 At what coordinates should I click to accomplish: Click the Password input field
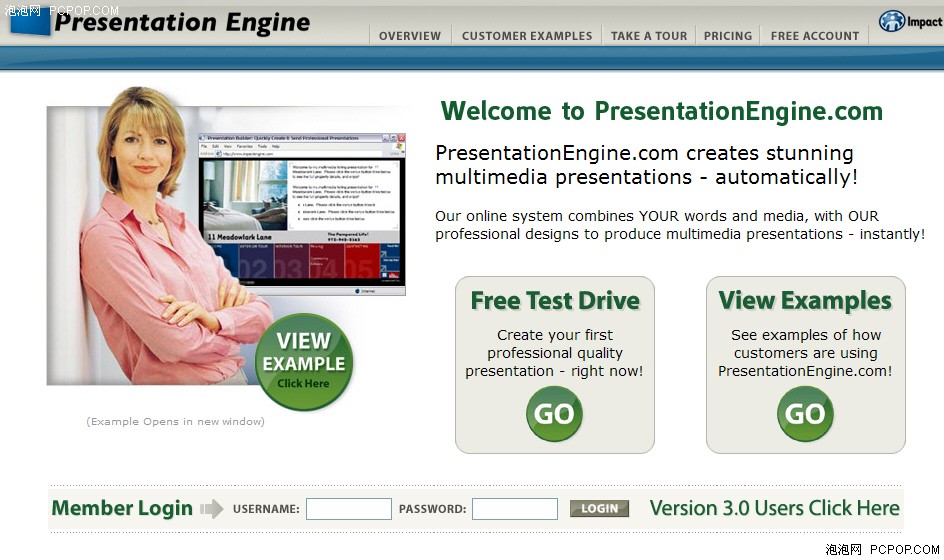click(x=515, y=509)
